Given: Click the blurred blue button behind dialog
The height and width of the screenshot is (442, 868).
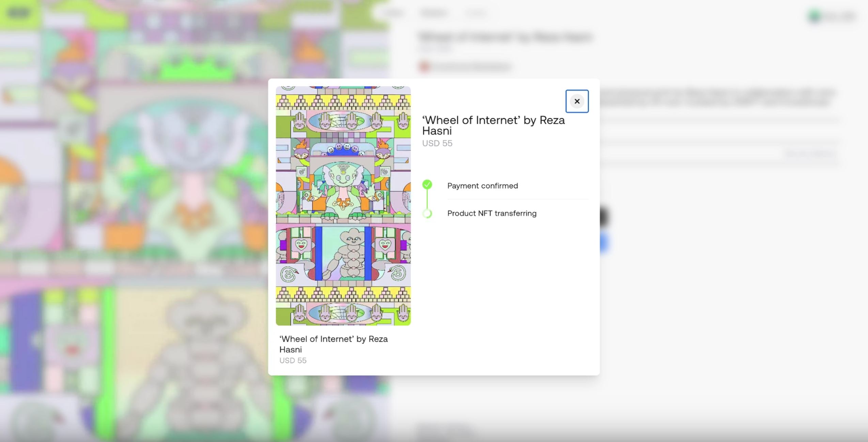Looking at the screenshot, I should [x=604, y=242].
